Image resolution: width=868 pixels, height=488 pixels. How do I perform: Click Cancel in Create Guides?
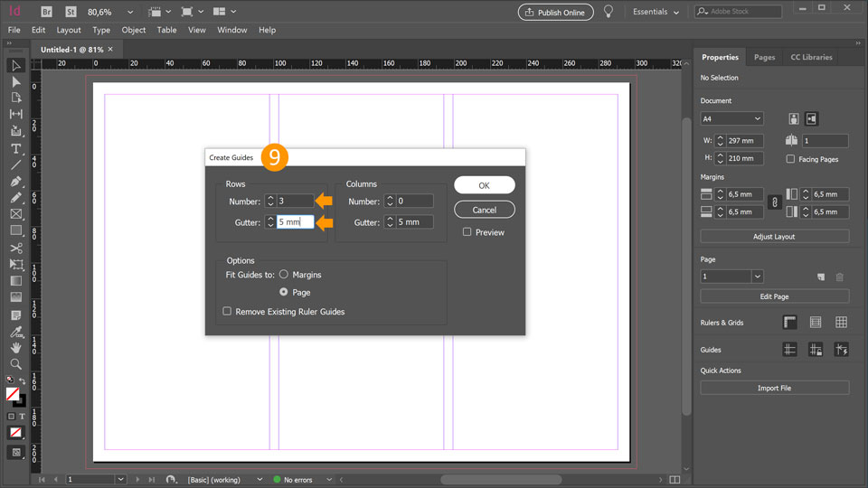[485, 210]
